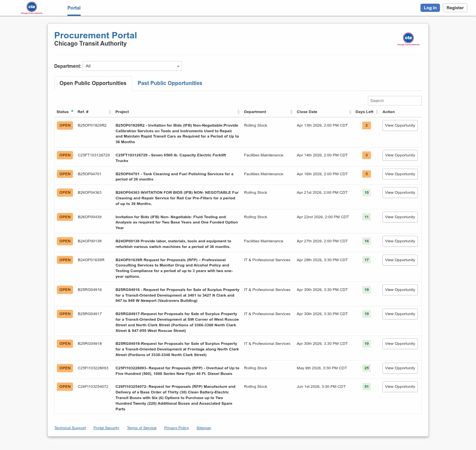Sort by Project column arrows
The image size is (476, 450).
238,112
